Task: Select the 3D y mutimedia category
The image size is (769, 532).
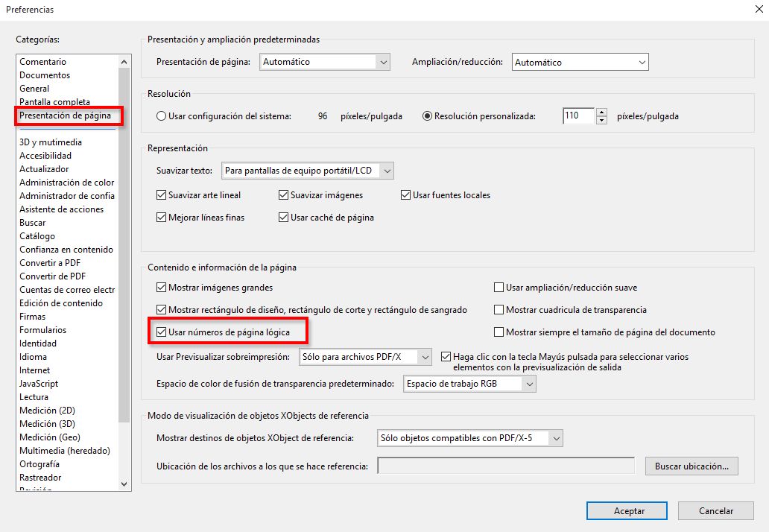Action: [x=51, y=142]
